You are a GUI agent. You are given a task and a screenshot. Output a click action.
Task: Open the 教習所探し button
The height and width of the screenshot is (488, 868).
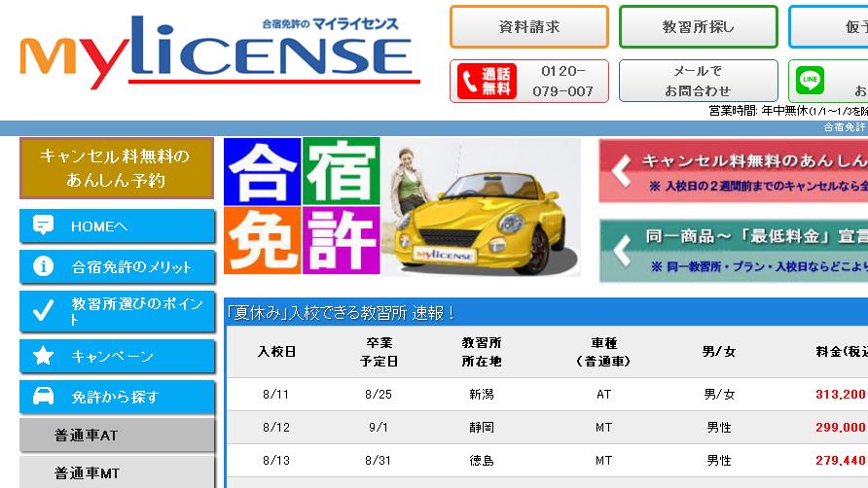[x=699, y=26]
